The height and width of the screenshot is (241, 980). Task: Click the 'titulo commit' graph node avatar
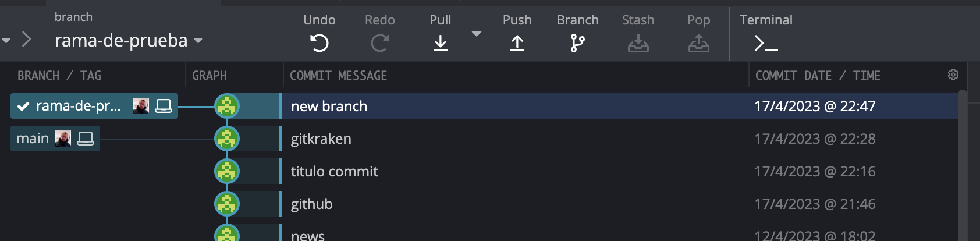227,171
